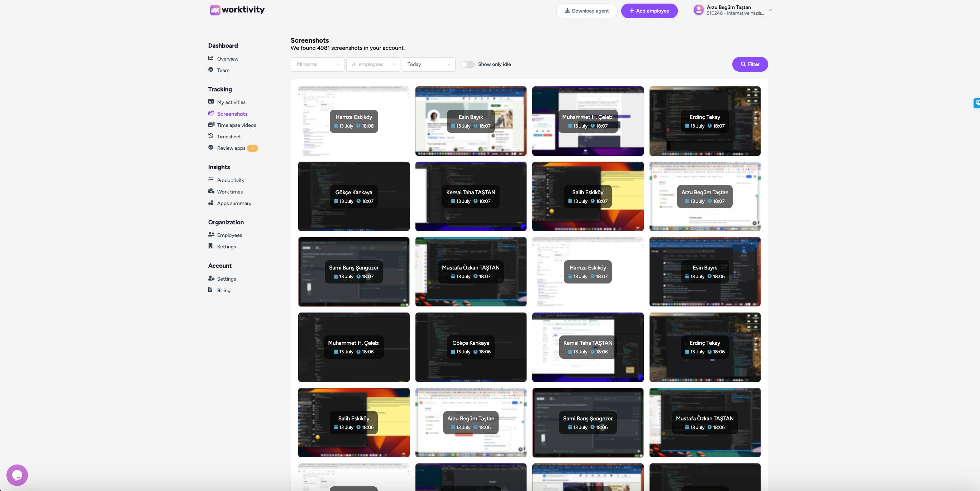Viewport: 980px width, 491px height.
Task: Click the Review apps checkmark icon
Action: [x=211, y=147]
